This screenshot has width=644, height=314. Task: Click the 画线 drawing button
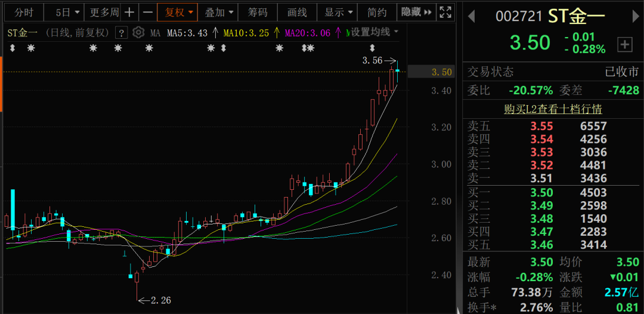[296, 13]
